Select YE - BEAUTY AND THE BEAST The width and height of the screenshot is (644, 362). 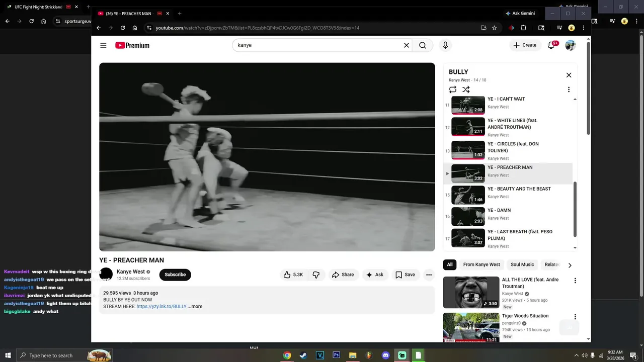(509, 195)
